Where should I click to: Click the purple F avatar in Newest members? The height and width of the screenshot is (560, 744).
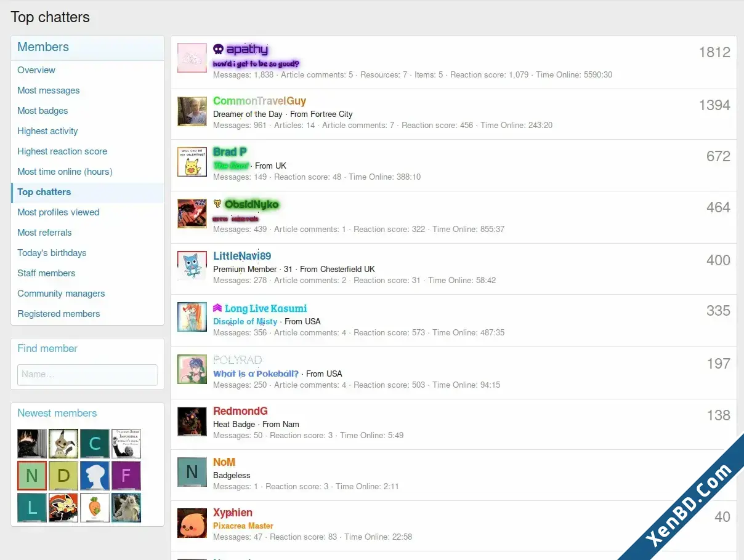point(126,476)
